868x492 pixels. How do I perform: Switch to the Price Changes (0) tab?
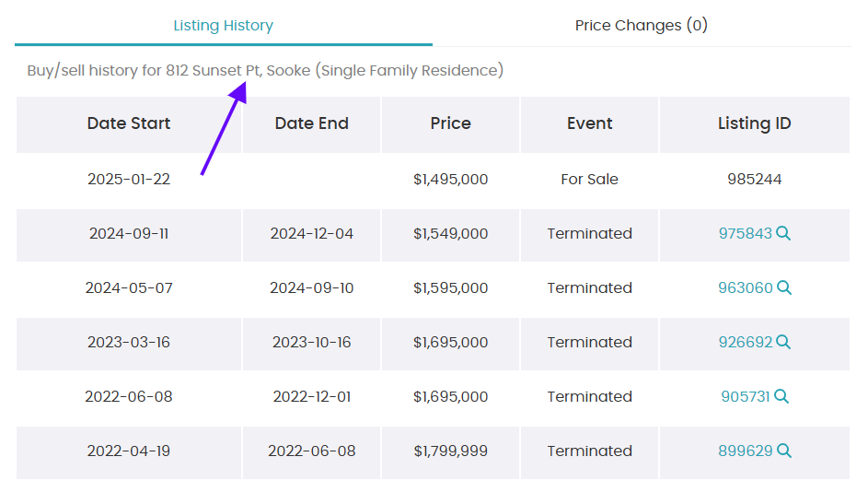(641, 26)
